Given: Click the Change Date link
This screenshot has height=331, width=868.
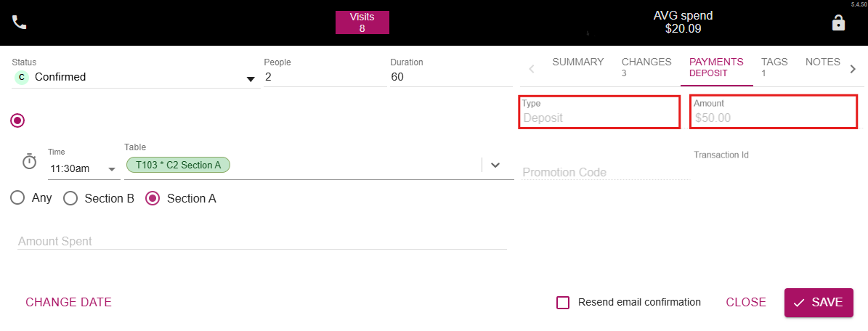Looking at the screenshot, I should [x=69, y=302].
